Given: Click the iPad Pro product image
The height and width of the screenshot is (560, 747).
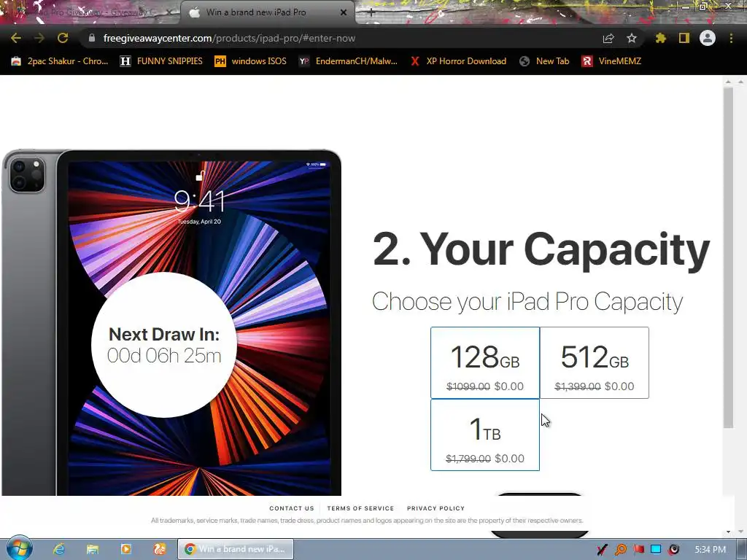Looking at the screenshot, I should 171,322.
